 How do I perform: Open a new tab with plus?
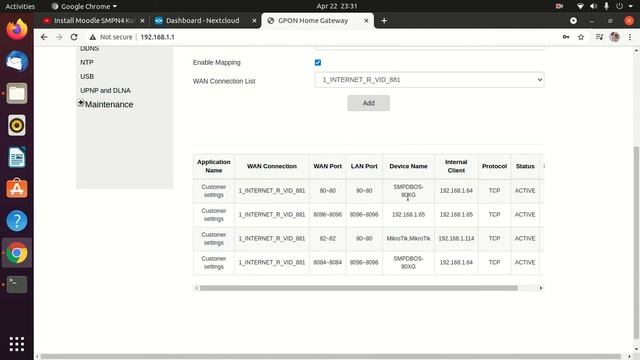coord(384,21)
